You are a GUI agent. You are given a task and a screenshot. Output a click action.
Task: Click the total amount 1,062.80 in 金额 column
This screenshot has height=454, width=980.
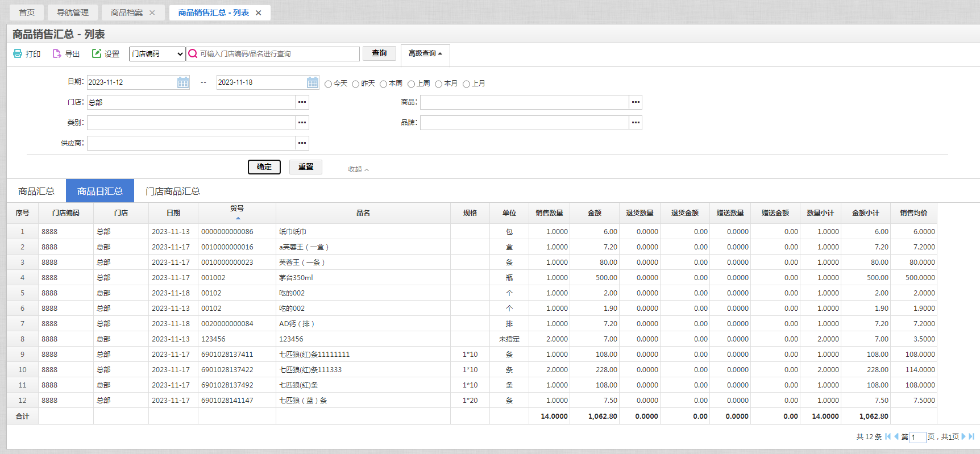coord(603,416)
